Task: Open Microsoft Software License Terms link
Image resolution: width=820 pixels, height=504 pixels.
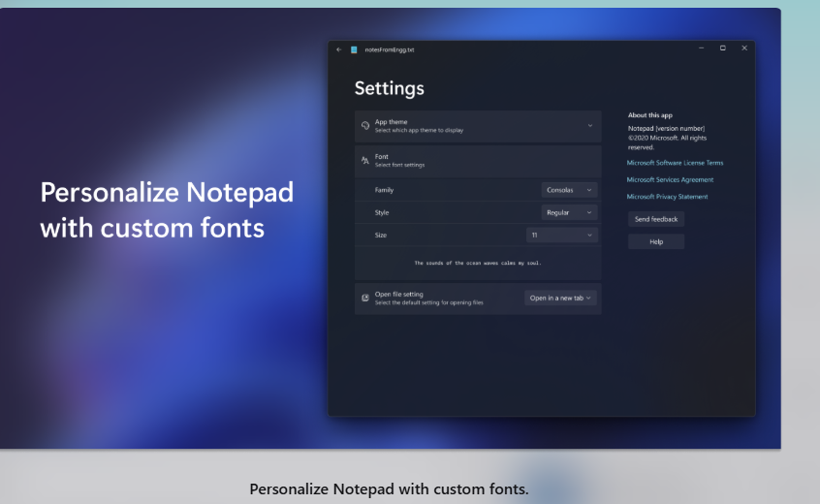Action: click(x=675, y=163)
